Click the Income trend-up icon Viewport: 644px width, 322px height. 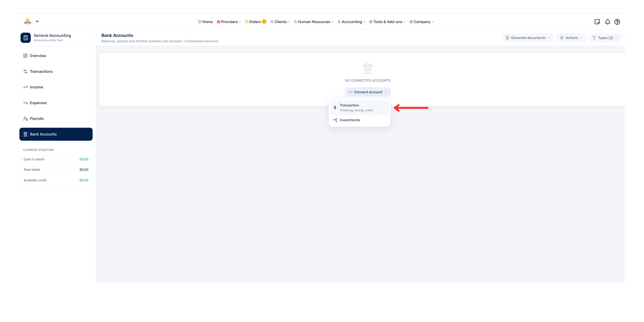pos(25,87)
